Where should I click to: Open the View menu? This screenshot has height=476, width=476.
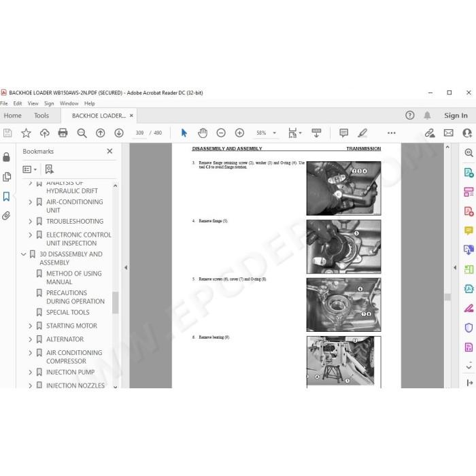(x=33, y=103)
